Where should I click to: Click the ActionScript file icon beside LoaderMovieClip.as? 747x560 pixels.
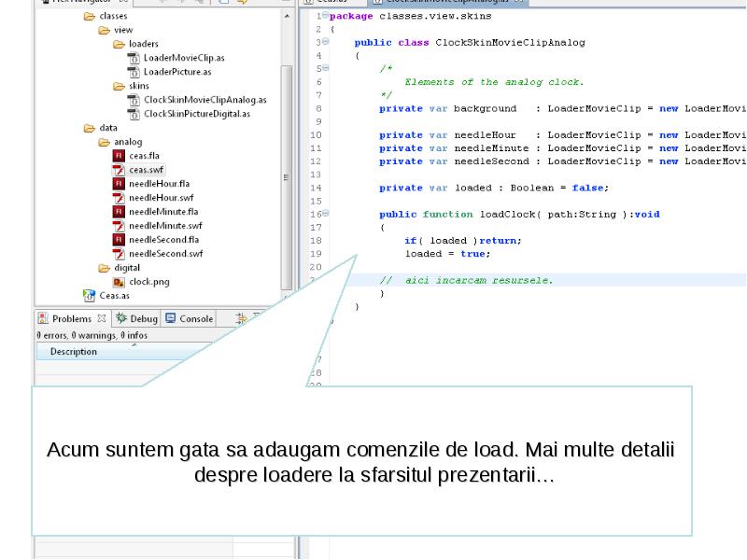[x=134, y=58]
